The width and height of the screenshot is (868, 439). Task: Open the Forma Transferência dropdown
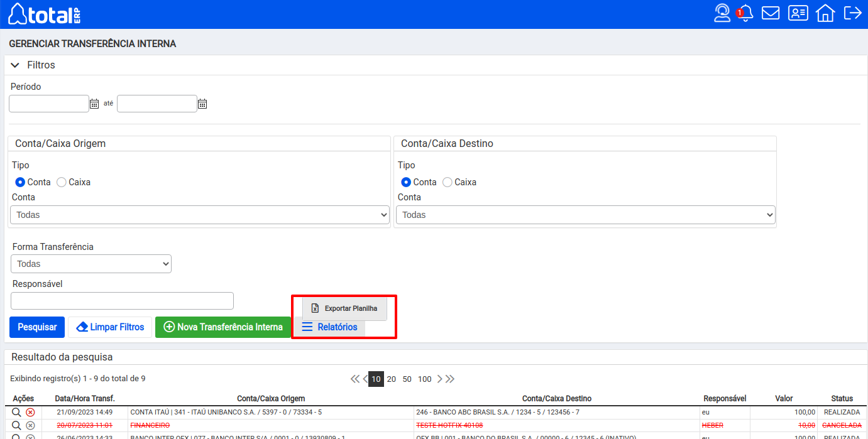pyautogui.click(x=91, y=264)
